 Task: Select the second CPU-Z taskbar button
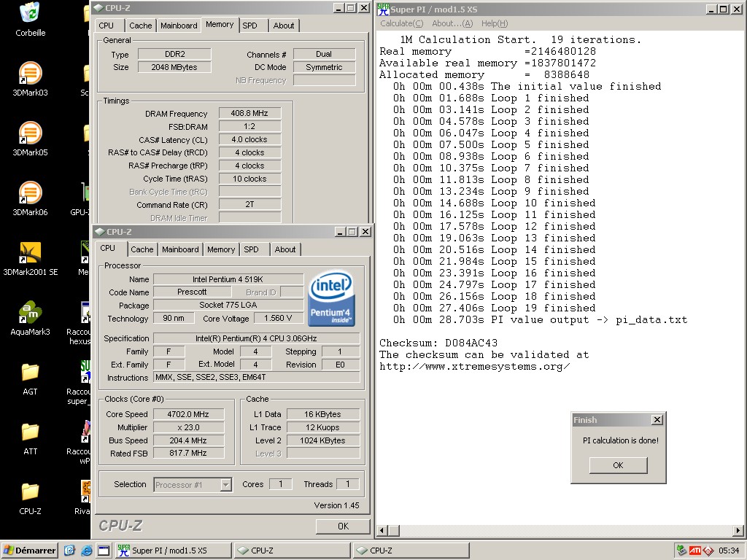point(411,551)
